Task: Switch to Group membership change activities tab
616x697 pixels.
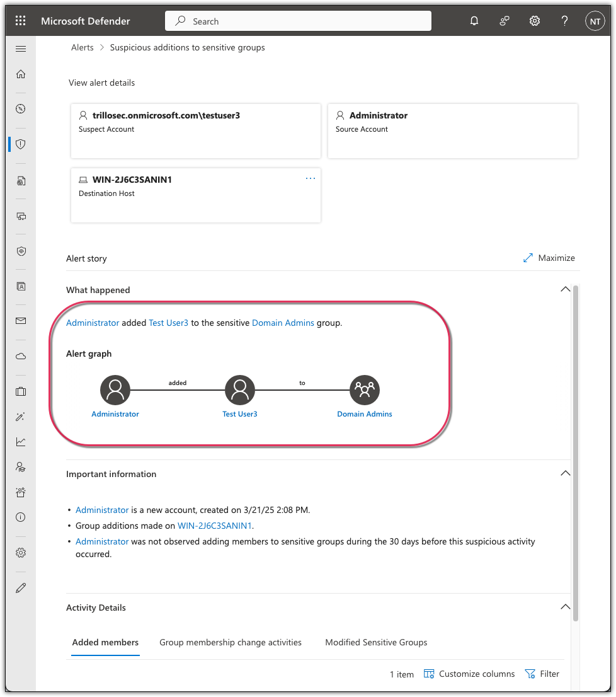Action: 231,643
